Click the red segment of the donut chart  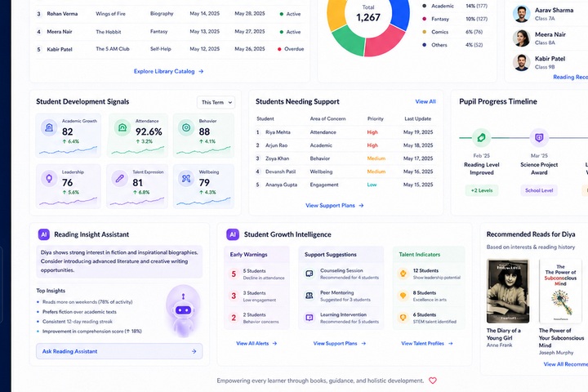tap(385, 42)
